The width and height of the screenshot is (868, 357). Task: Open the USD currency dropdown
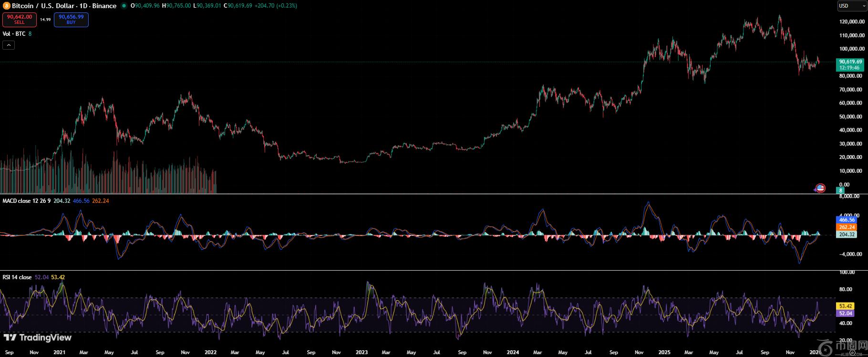click(x=852, y=6)
